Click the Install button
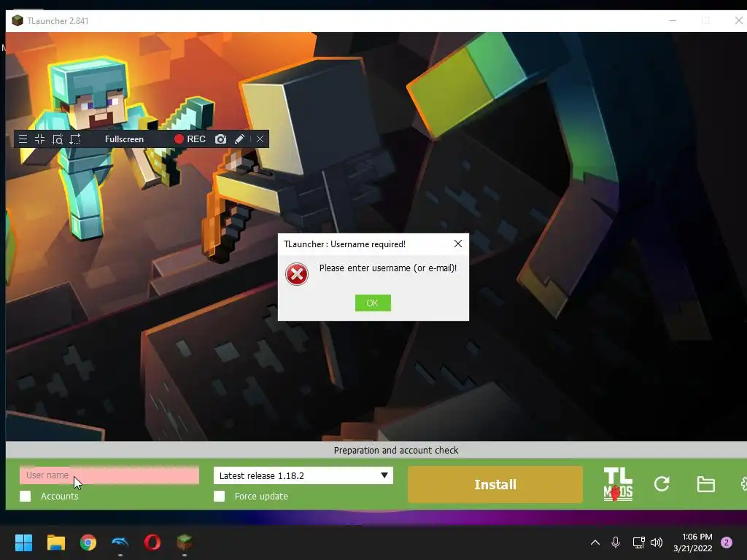This screenshot has height=560, width=747. click(x=495, y=484)
